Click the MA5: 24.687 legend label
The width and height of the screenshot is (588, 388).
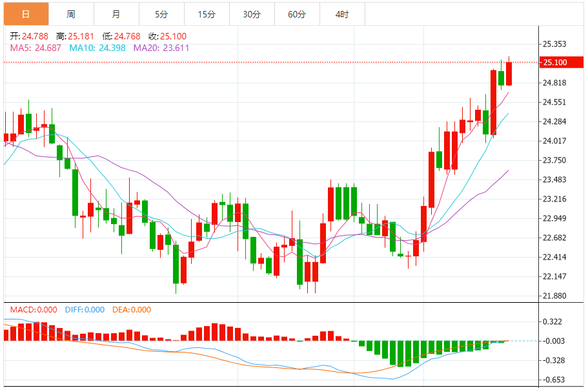tap(35, 48)
